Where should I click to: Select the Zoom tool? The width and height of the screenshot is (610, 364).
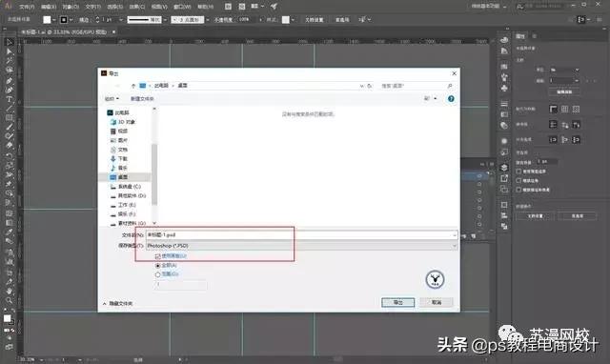coord(10,300)
